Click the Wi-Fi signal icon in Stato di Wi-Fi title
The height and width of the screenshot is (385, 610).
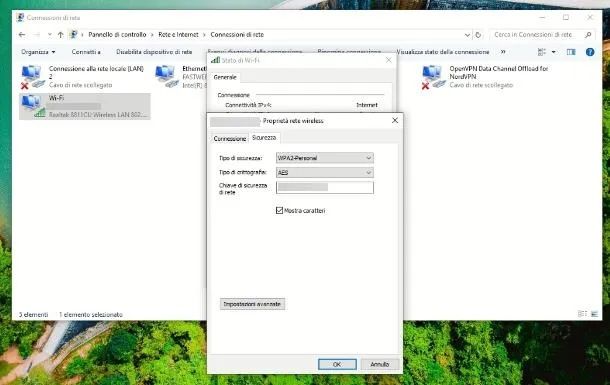point(215,60)
